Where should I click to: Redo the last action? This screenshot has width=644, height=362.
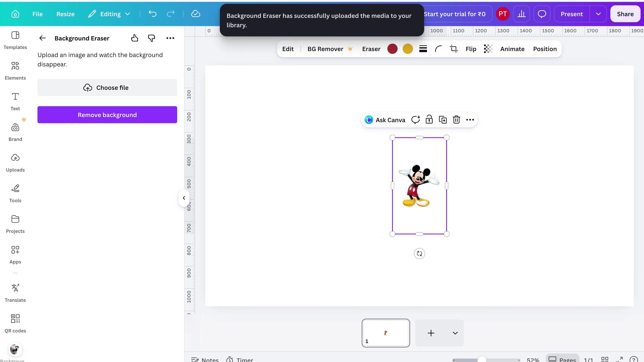[x=171, y=14]
